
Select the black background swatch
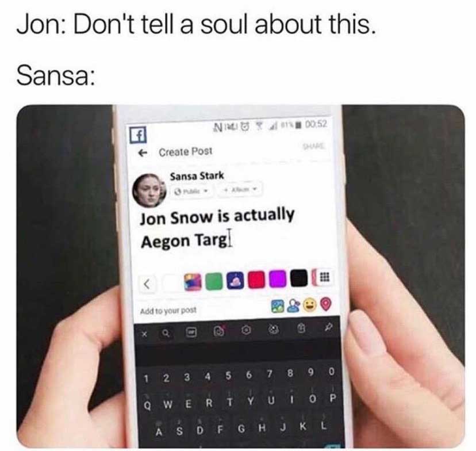tap(299, 278)
